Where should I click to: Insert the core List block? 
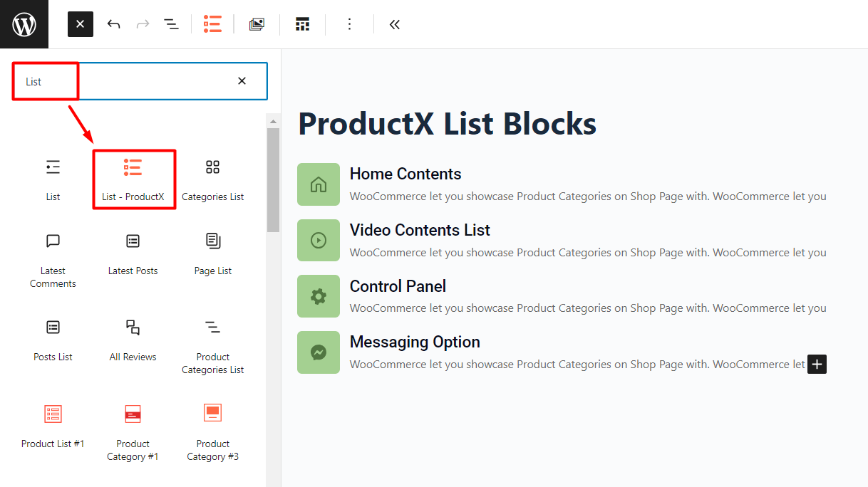tap(53, 179)
